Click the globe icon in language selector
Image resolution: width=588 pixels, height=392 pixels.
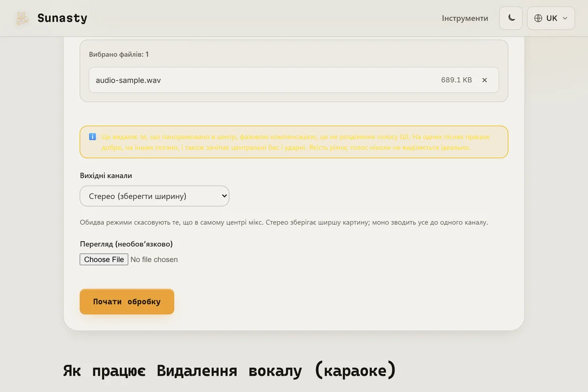pos(538,18)
